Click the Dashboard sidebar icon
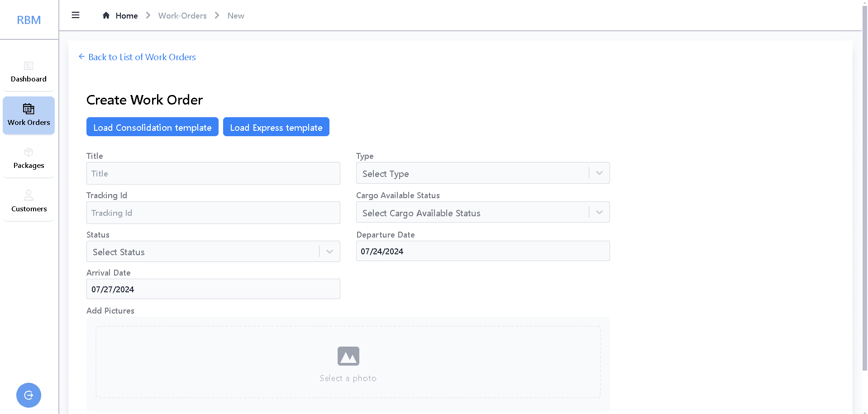This screenshot has height=414, width=868. 29,66
